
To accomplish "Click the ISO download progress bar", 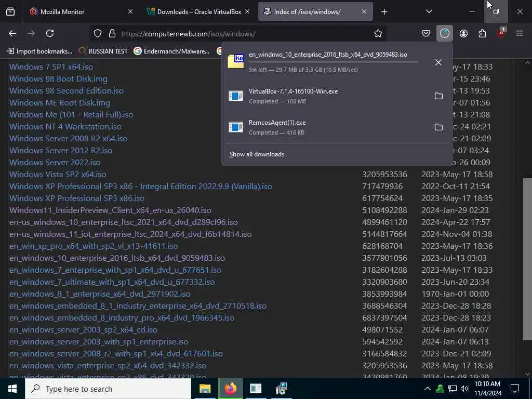I will pos(334,62).
